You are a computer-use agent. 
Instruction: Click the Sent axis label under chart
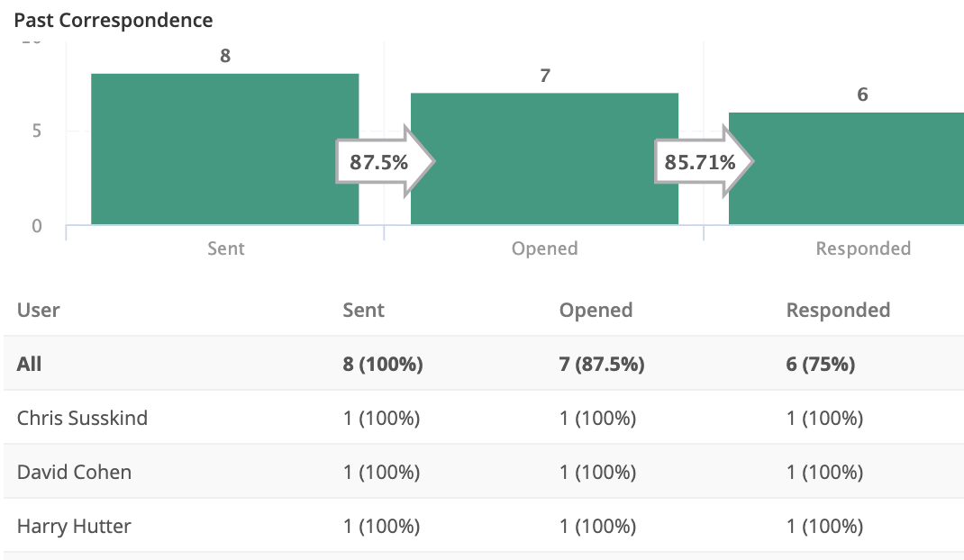225,248
